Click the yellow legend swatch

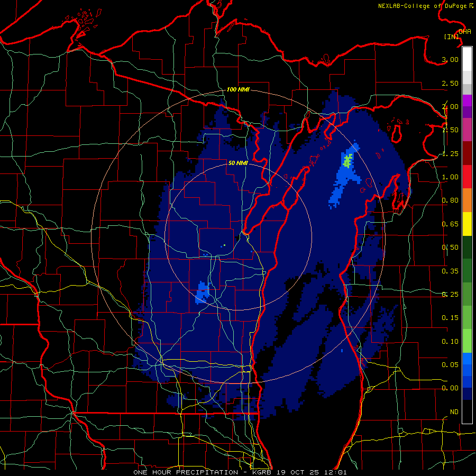[467, 224]
